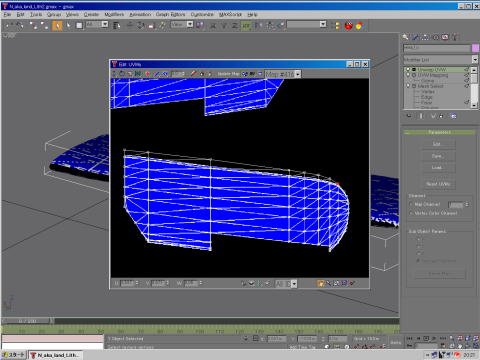Open the Customize menu
The width and height of the screenshot is (480, 360).
(202, 15)
